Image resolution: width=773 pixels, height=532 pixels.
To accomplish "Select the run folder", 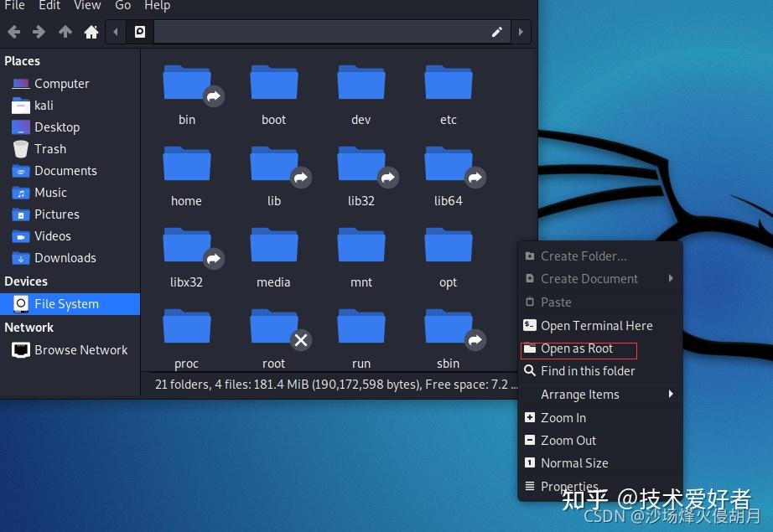I will coord(361,339).
